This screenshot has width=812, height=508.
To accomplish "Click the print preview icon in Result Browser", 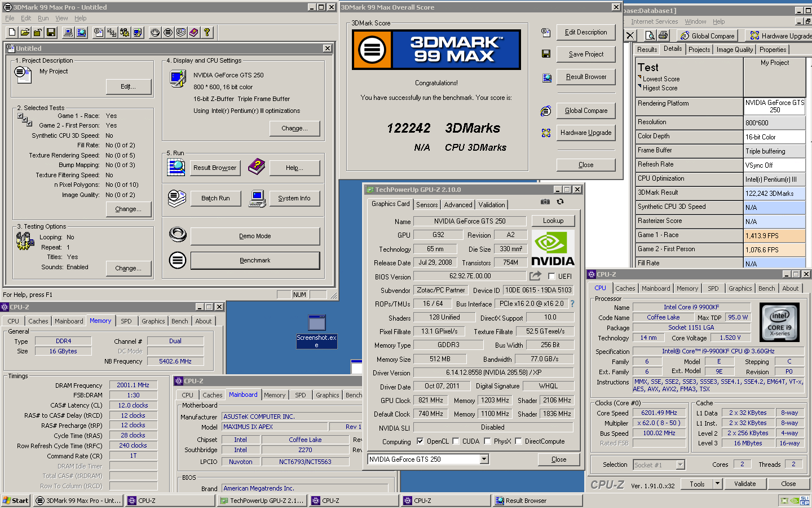I will 650,36.
